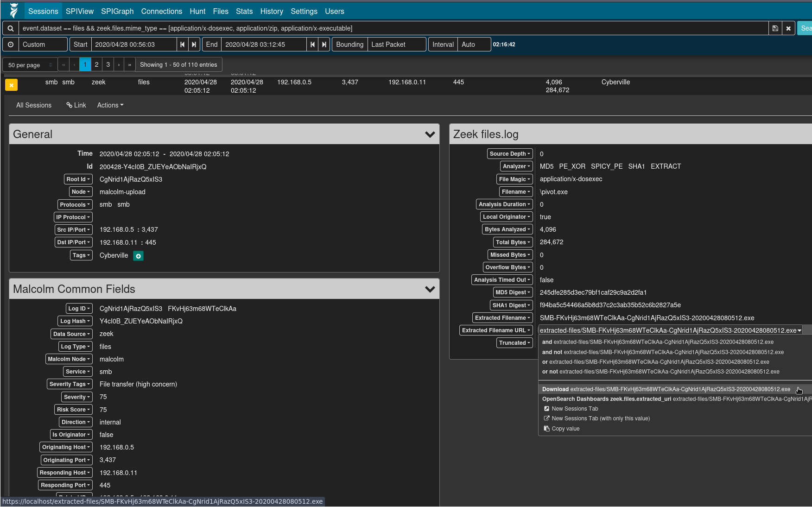The image size is (812, 507).
Task: Download the extracted pivot.exe file
Action: tap(675, 389)
